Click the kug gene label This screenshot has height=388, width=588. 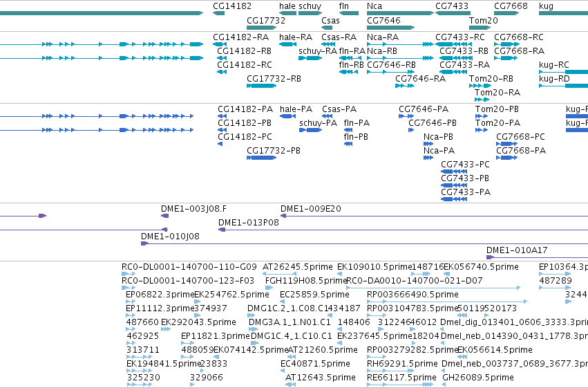pos(546,6)
